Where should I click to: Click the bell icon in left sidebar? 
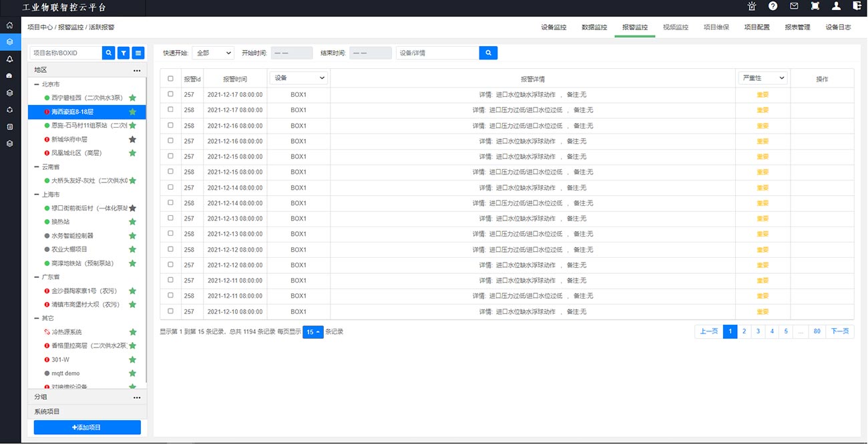[9, 59]
